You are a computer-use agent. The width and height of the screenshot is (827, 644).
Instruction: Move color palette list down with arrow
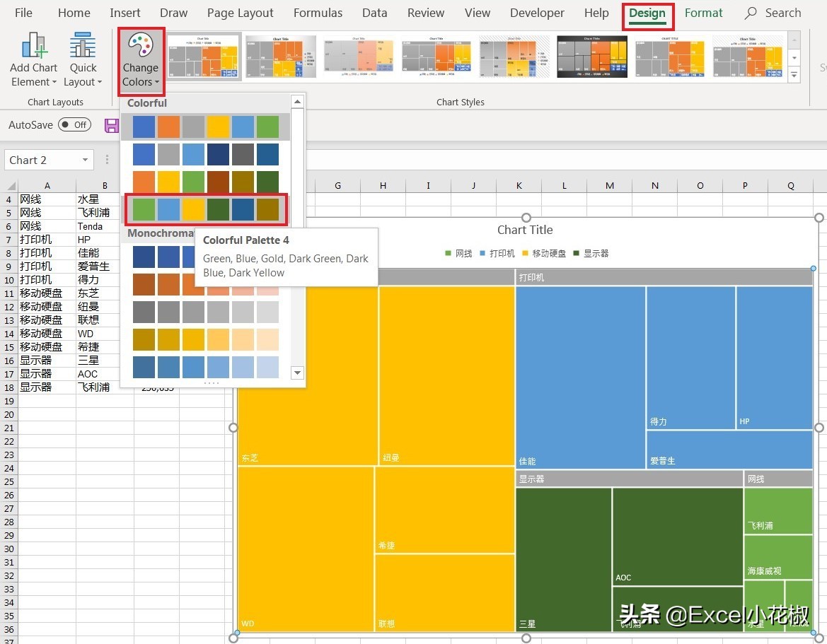point(297,373)
